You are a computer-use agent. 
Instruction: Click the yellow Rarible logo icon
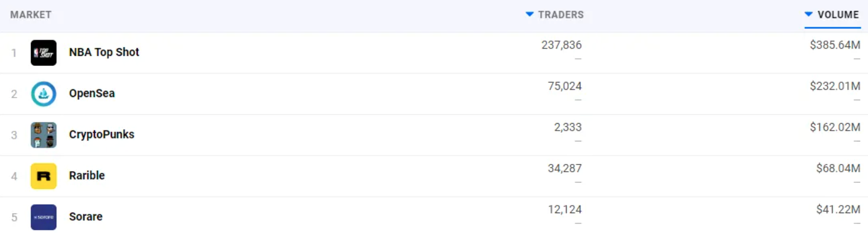(43, 176)
